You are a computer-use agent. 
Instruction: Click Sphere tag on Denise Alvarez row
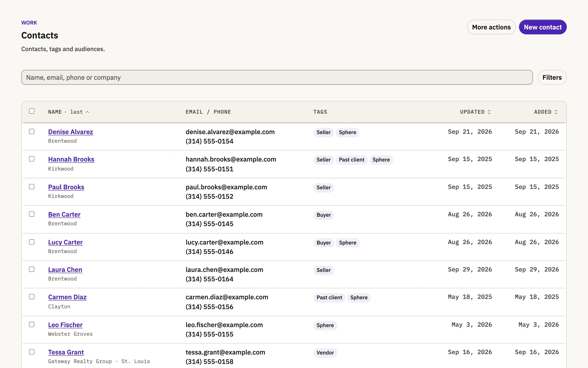(x=347, y=132)
